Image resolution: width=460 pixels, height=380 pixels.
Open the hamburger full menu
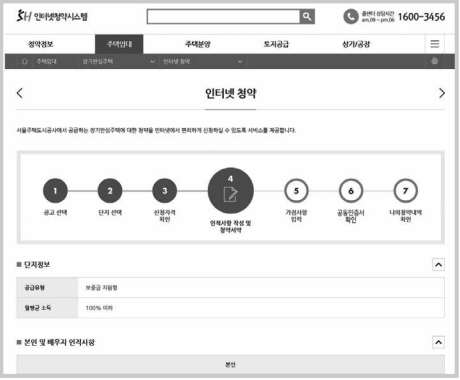435,44
